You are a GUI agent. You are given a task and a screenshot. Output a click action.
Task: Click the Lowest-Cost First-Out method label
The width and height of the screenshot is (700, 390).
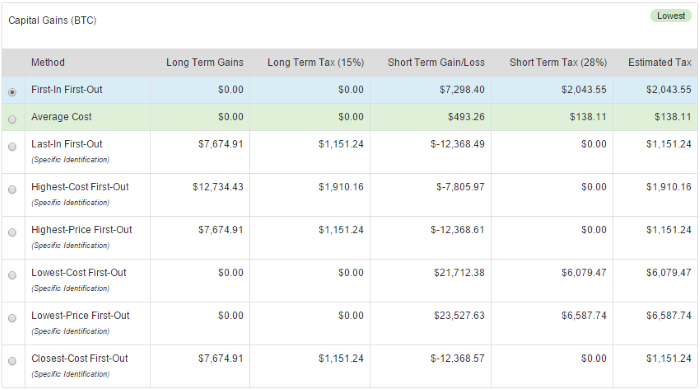(x=79, y=273)
